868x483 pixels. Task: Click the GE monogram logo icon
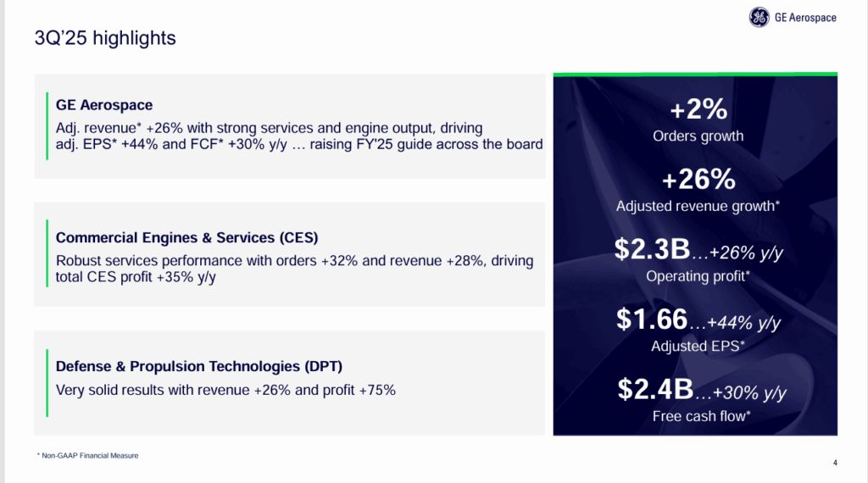[759, 18]
